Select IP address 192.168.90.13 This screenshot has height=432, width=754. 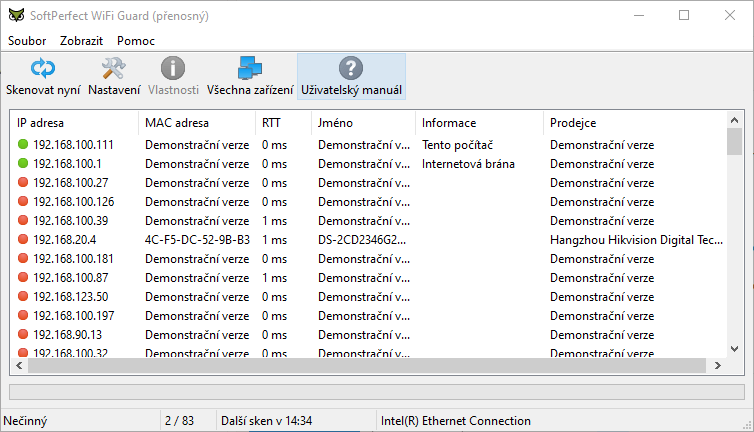click(x=67, y=335)
